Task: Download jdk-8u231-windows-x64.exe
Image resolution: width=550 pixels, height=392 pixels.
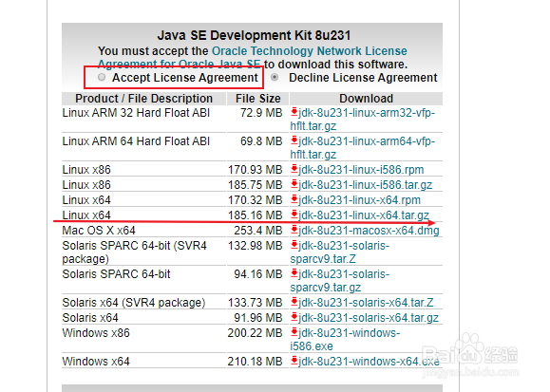Action: [369, 362]
